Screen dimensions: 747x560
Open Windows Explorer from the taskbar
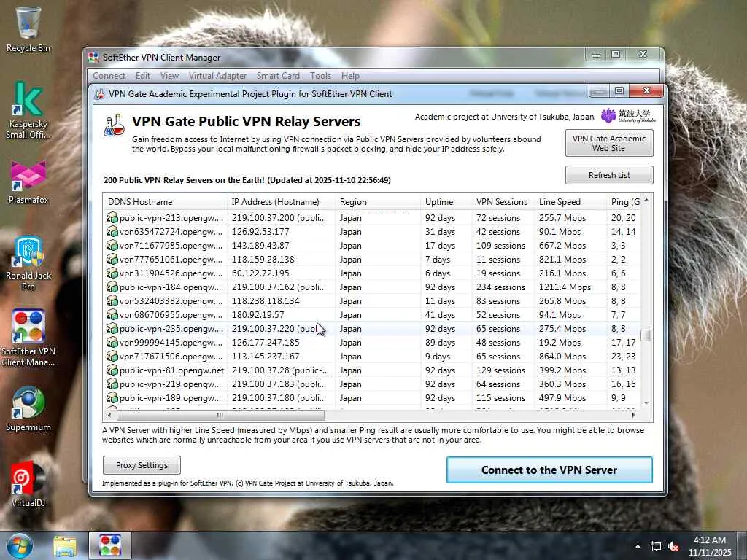pyautogui.click(x=65, y=545)
